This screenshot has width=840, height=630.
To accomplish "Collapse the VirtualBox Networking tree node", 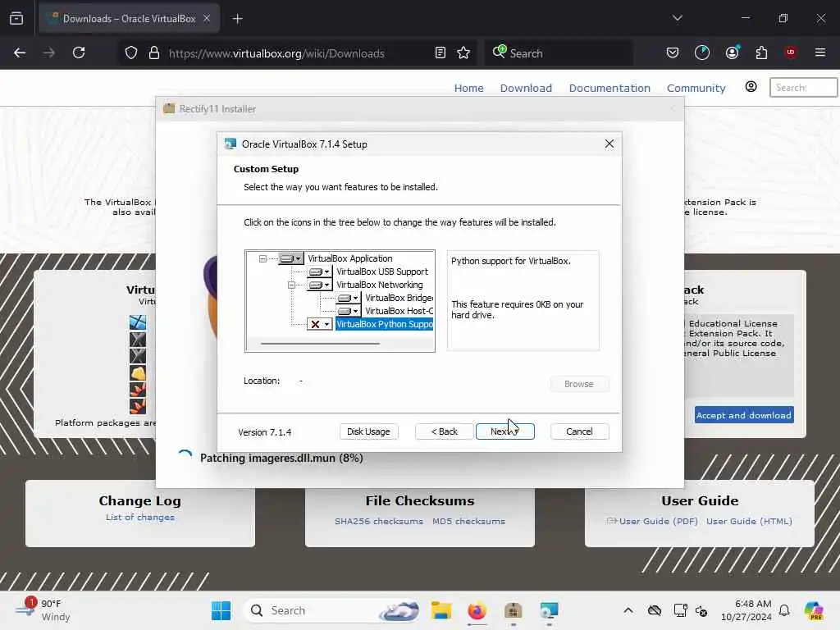I will (x=291, y=285).
